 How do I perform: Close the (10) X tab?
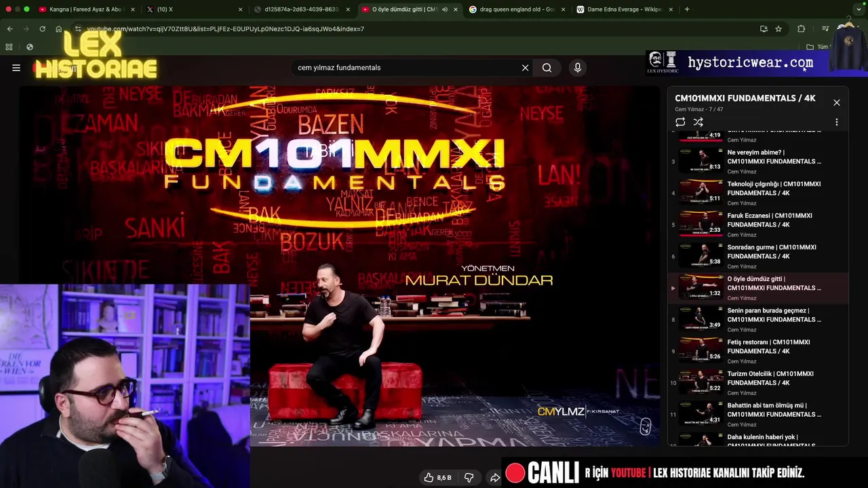[x=240, y=9]
